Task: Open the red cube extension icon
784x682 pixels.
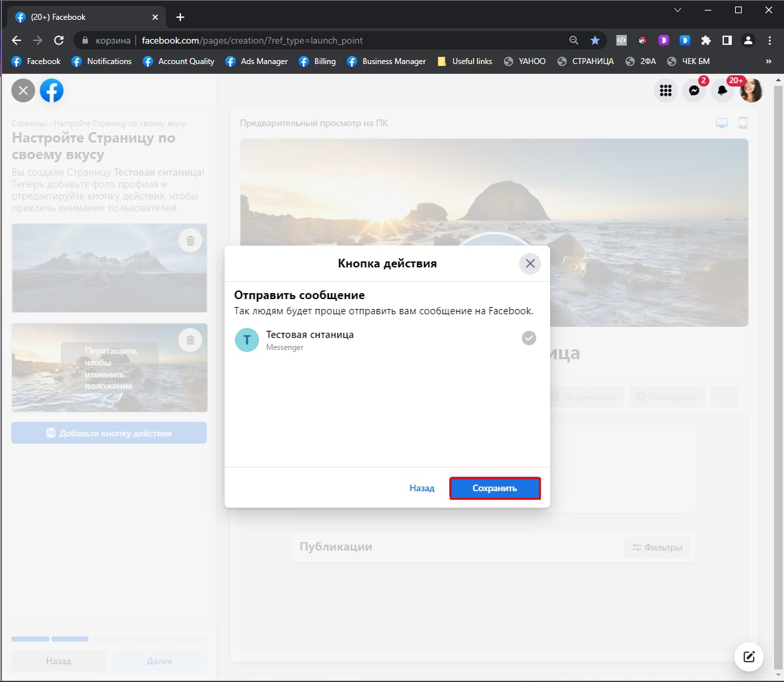Action: (643, 40)
